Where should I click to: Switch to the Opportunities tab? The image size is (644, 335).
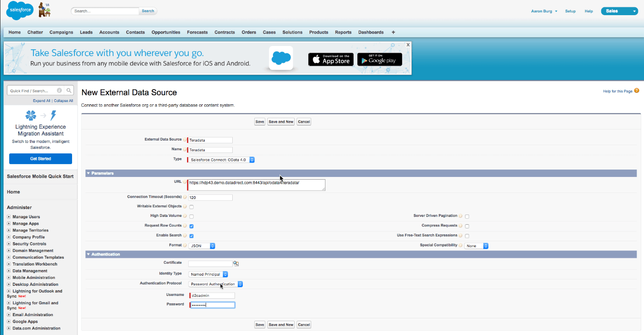coord(166,32)
